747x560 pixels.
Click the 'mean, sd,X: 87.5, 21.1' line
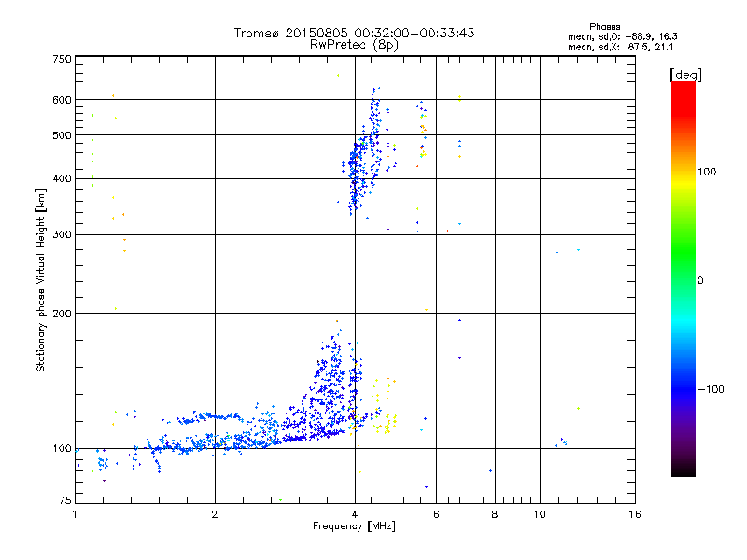[621, 47]
